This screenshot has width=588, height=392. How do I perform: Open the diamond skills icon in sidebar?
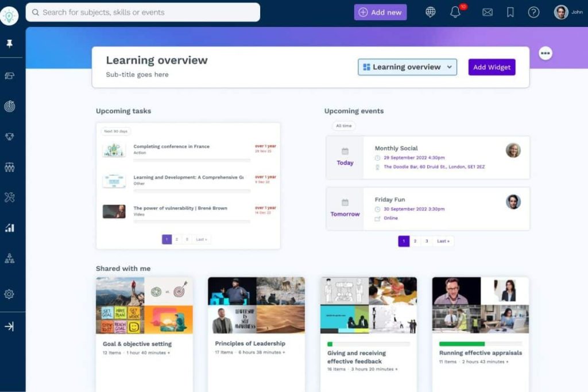click(9, 137)
